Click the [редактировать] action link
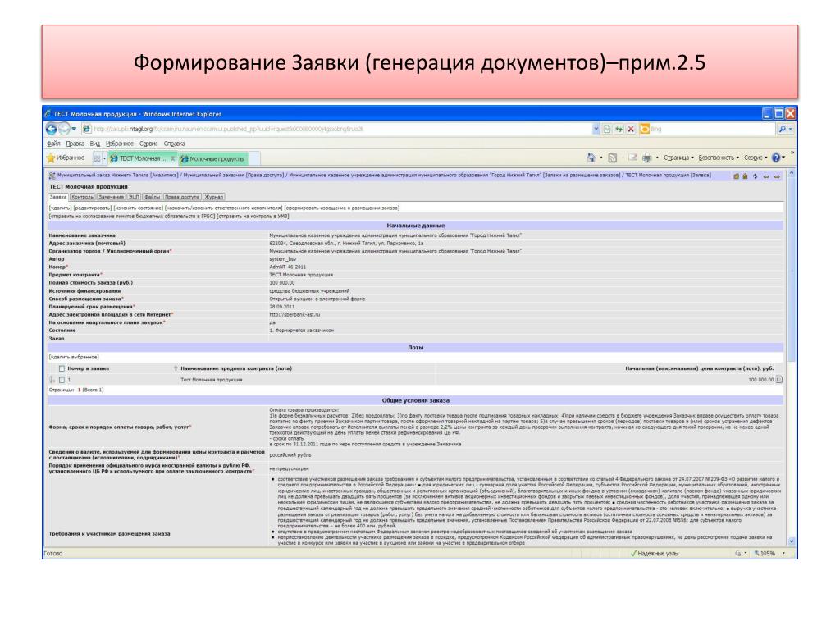840x630 pixels. [x=93, y=208]
